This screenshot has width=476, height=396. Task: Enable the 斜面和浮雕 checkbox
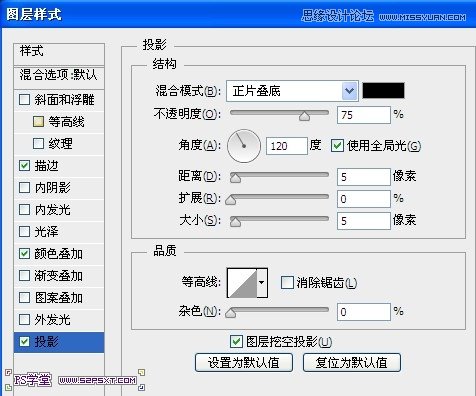24,99
